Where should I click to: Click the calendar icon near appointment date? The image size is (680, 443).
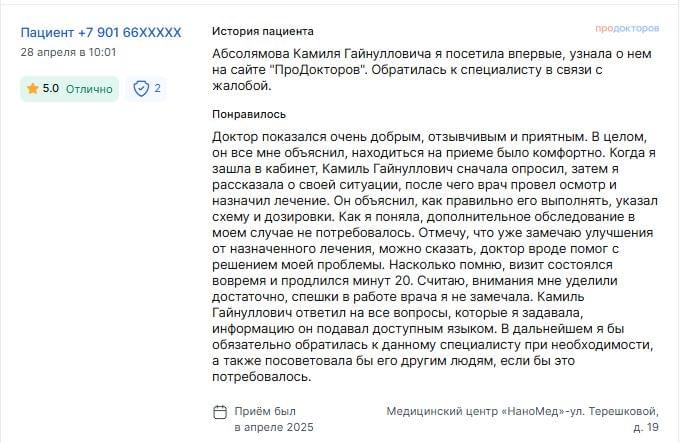coord(220,412)
